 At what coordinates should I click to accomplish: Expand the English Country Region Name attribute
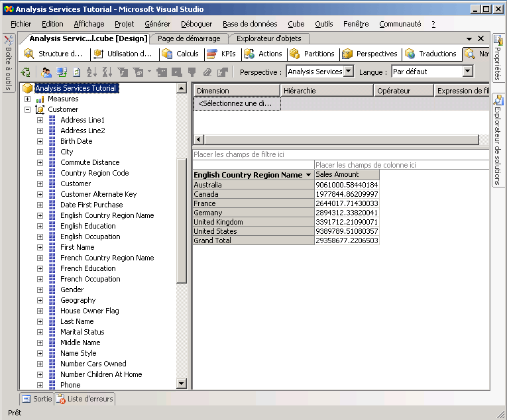40,216
